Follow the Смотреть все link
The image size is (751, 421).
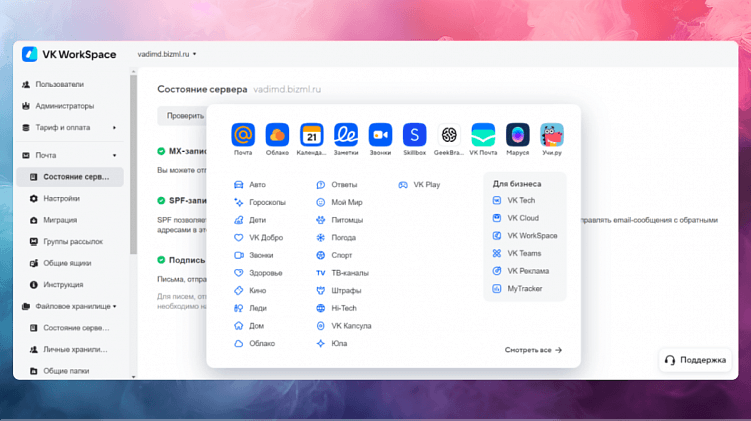[533, 350]
